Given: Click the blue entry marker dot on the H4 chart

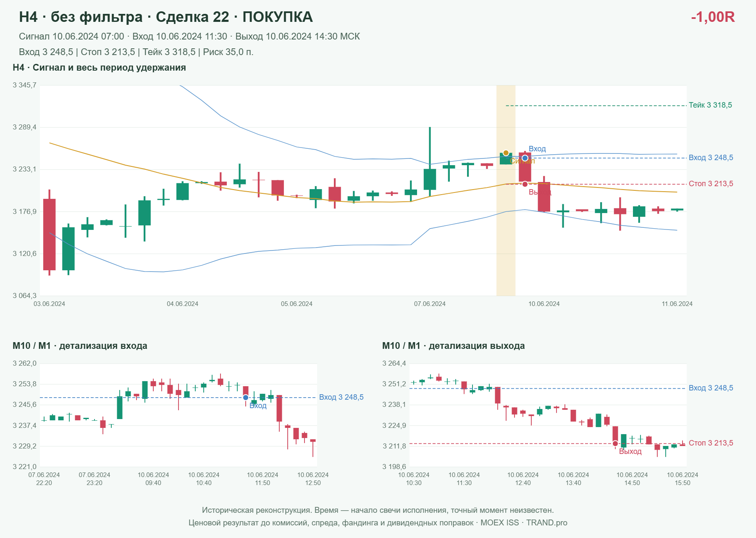Looking at the screenshot, I should pyautogui.click(x=525, y=158).
